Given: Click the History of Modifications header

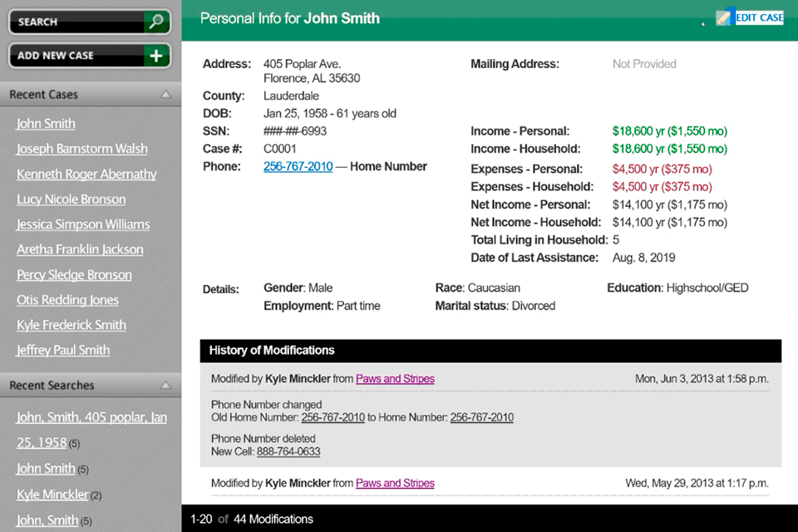Looking at the screenshot, I should coord(490,351).
